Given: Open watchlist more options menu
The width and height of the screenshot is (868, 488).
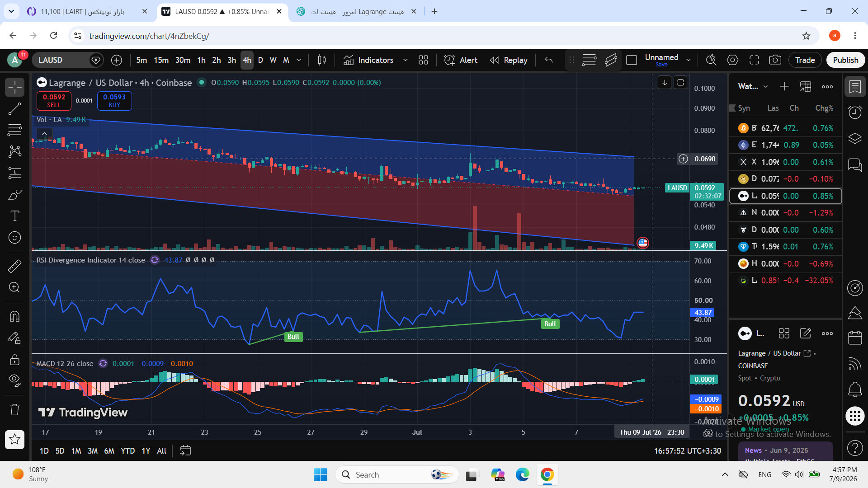Looking at the screenshot, I should [827, 86].
